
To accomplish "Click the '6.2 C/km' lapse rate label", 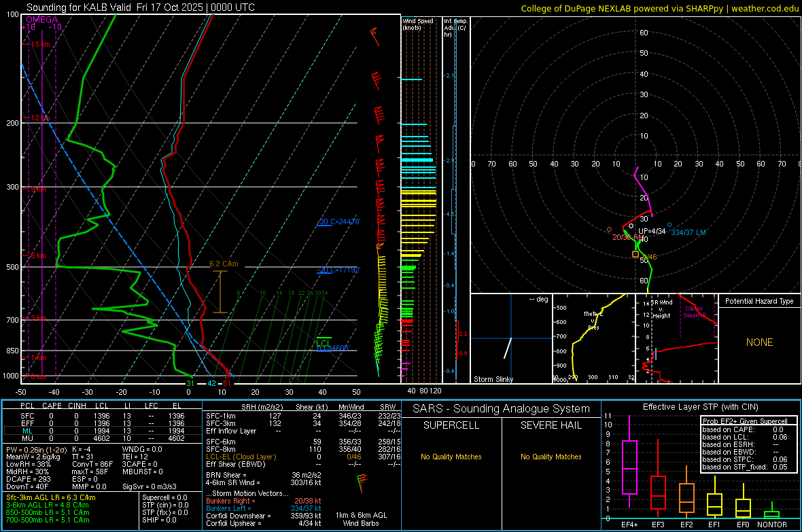I will [224, 264].
